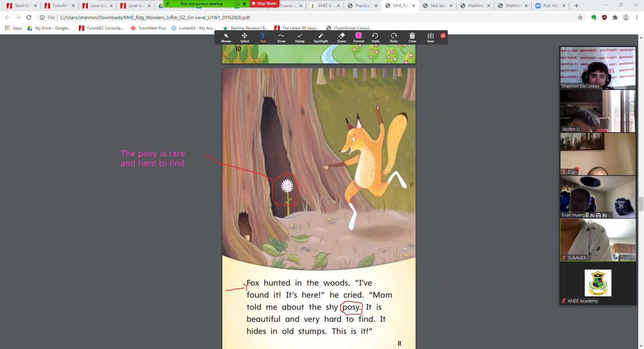Open the Apps bookmark shortcut
Image resolution: width=644 pixels, height=349 pixels.
click(13, 28)
